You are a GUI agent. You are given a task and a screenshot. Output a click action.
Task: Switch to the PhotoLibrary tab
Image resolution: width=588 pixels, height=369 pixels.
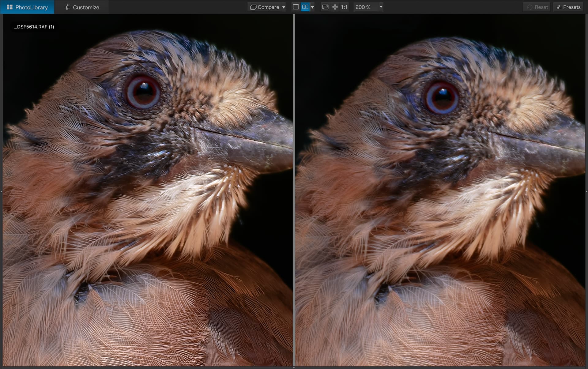point(27,7)
